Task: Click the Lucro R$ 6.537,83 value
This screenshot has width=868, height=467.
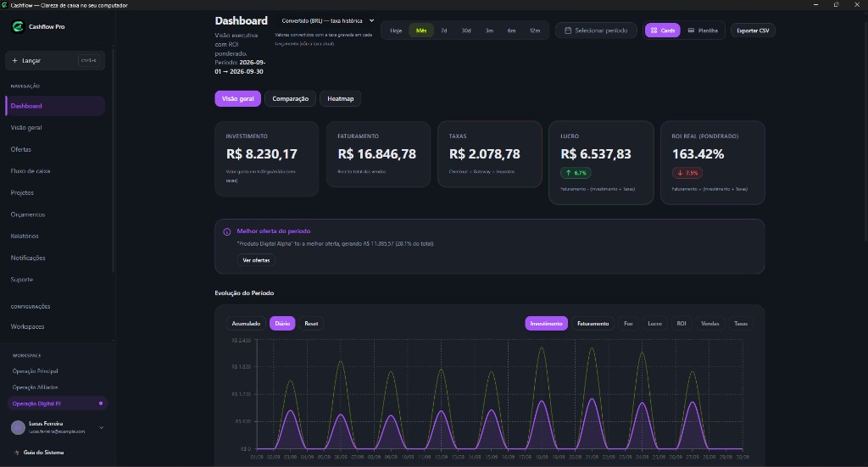Action: [x=596, y=154]
